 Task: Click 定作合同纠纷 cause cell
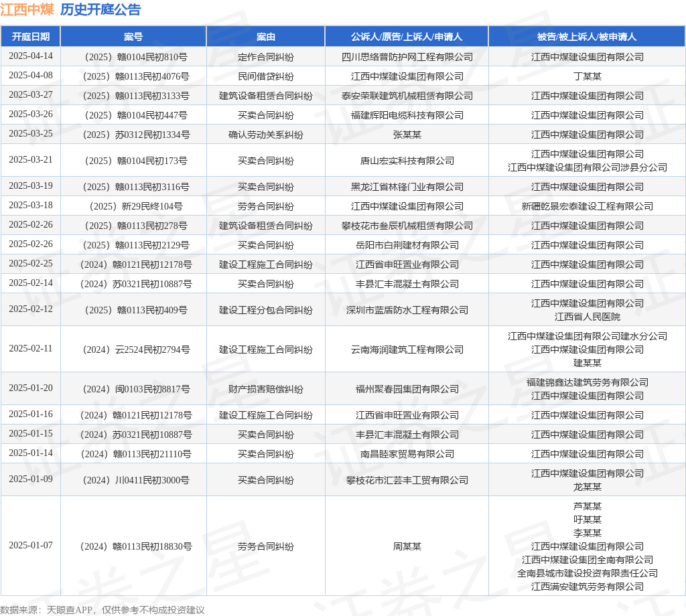265,57
